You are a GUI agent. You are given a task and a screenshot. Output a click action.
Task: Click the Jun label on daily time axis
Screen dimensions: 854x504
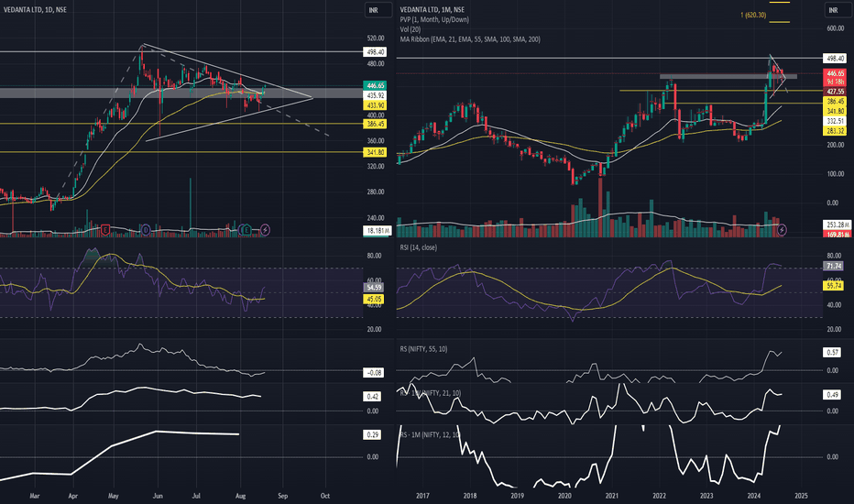tap(158, 496)
